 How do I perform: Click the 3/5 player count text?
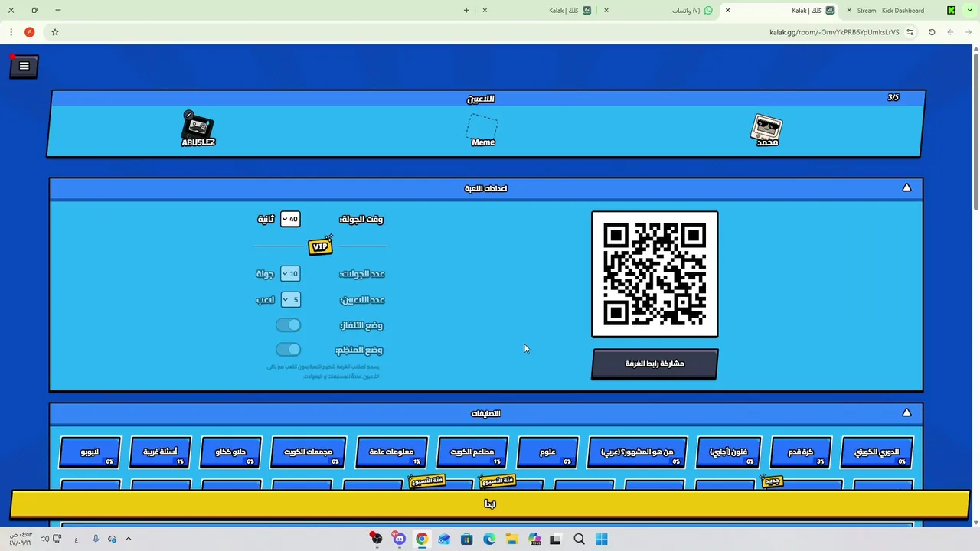(x=893, y=98)
